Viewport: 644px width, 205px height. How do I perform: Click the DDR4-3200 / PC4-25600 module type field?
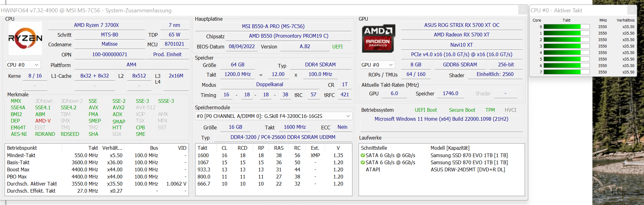click(x=283, y=137)
